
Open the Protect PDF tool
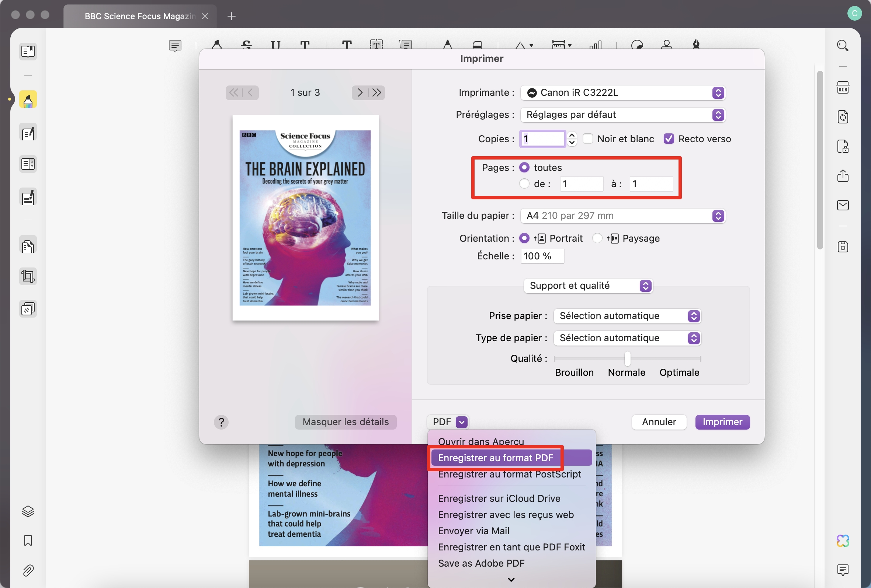843,146
